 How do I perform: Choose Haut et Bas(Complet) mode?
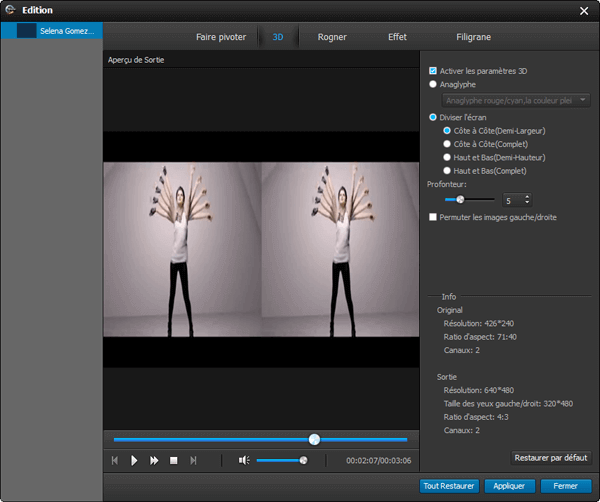[x=447, y=170]
